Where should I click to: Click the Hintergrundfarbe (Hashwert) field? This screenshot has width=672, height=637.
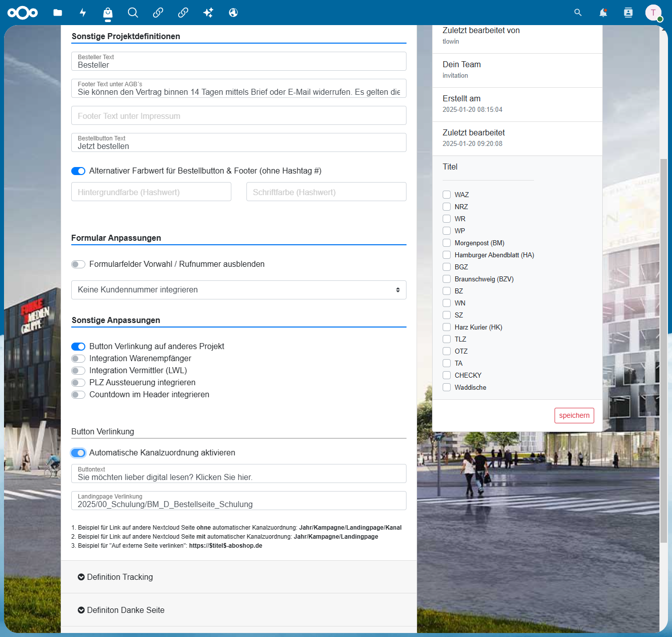(151, 192)
